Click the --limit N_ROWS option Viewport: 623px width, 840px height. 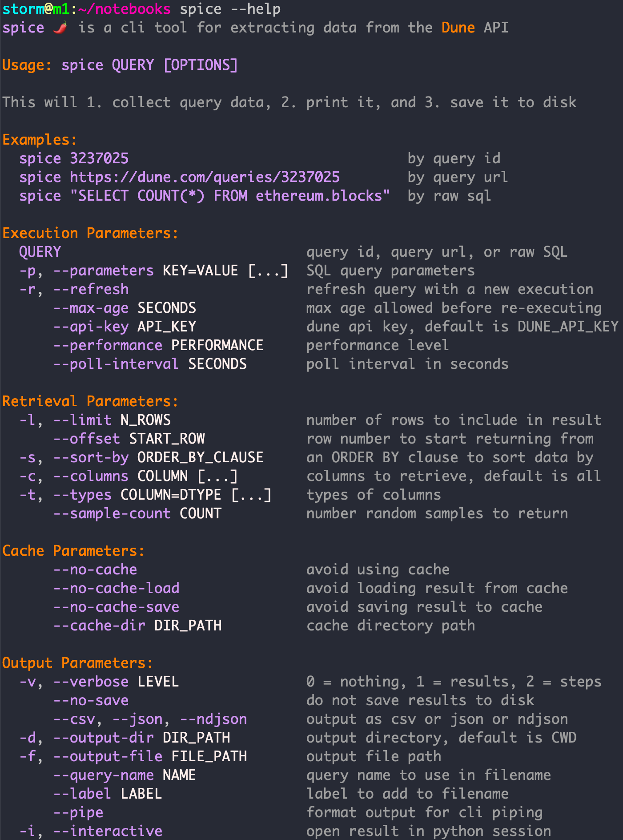point(112,420)
